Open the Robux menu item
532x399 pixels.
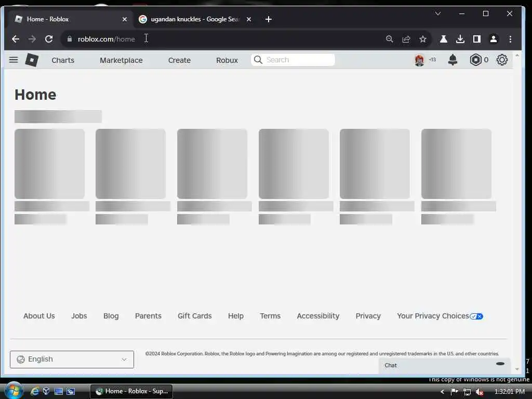tap(227, 60)
